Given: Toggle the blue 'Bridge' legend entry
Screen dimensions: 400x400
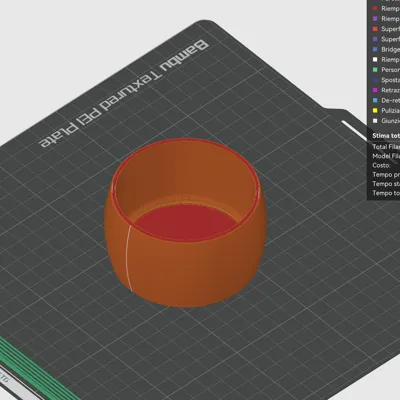Looking at the screenshot, I should (x=386, y=49).
